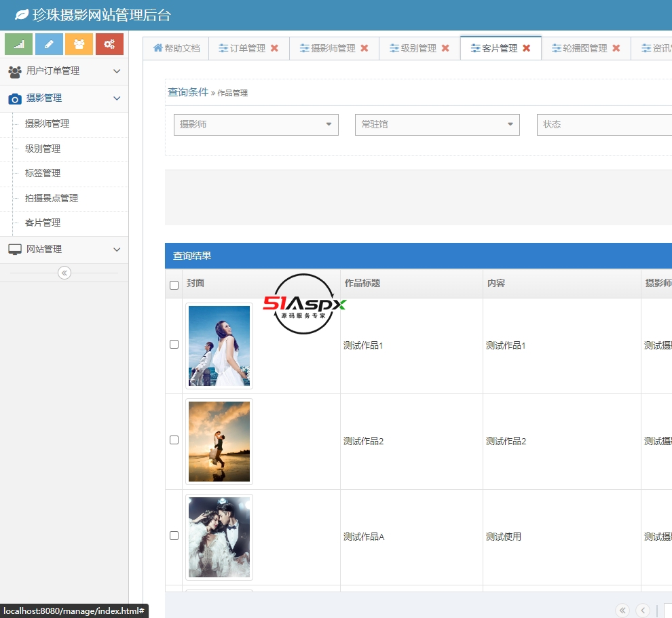Open the 常驻馆 dropdown filter
Viewport: 672px width, 618px height.
click(437, 125)
